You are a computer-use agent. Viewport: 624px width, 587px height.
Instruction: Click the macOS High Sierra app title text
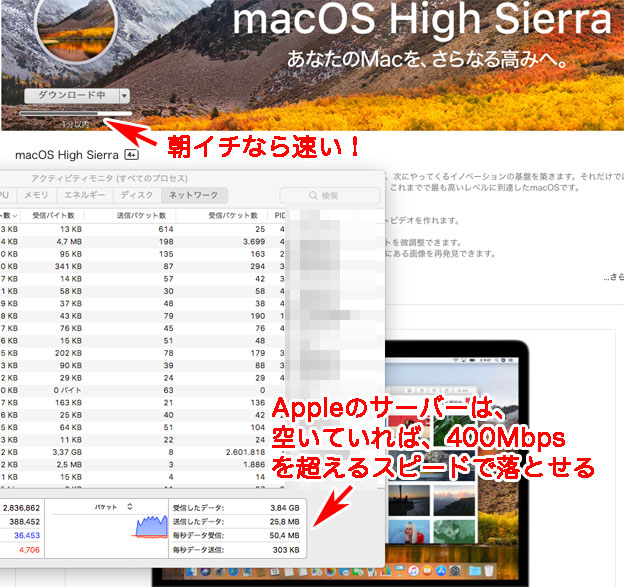pos(67,155)
